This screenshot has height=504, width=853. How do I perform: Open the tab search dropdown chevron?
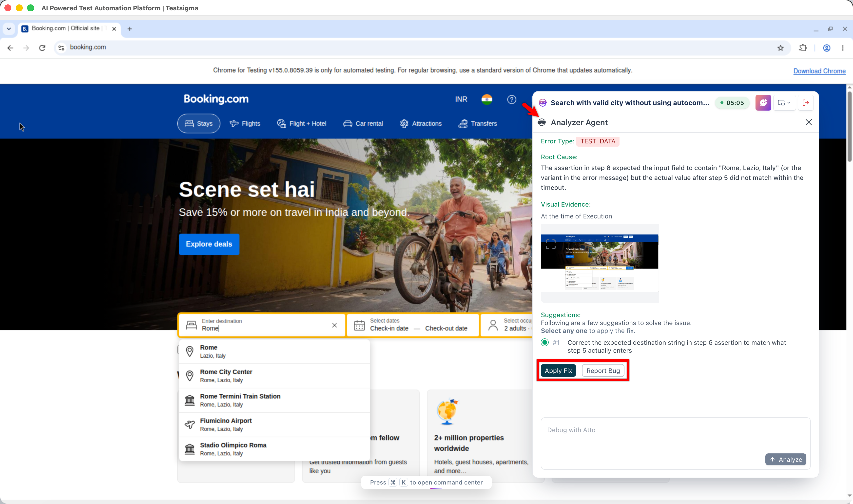[9, 29]
